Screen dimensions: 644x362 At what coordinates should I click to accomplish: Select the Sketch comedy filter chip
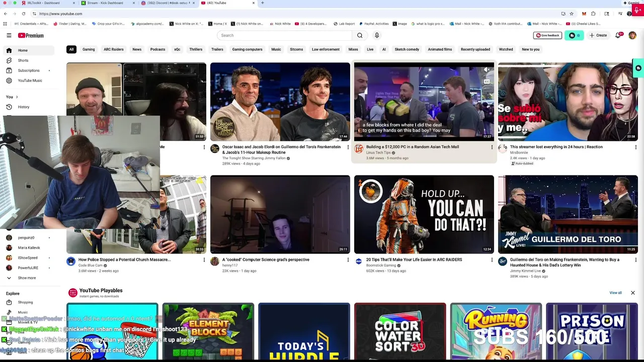[x=407, y=49]
